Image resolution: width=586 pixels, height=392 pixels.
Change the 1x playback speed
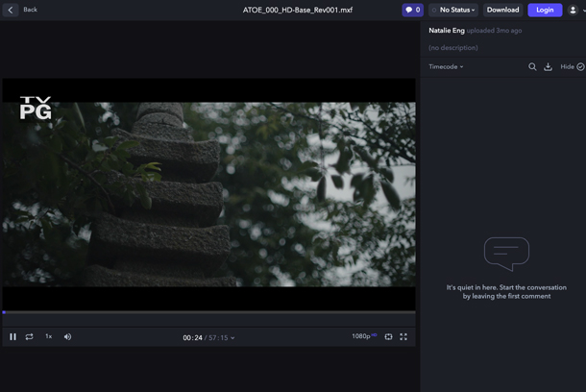point(49,336)
